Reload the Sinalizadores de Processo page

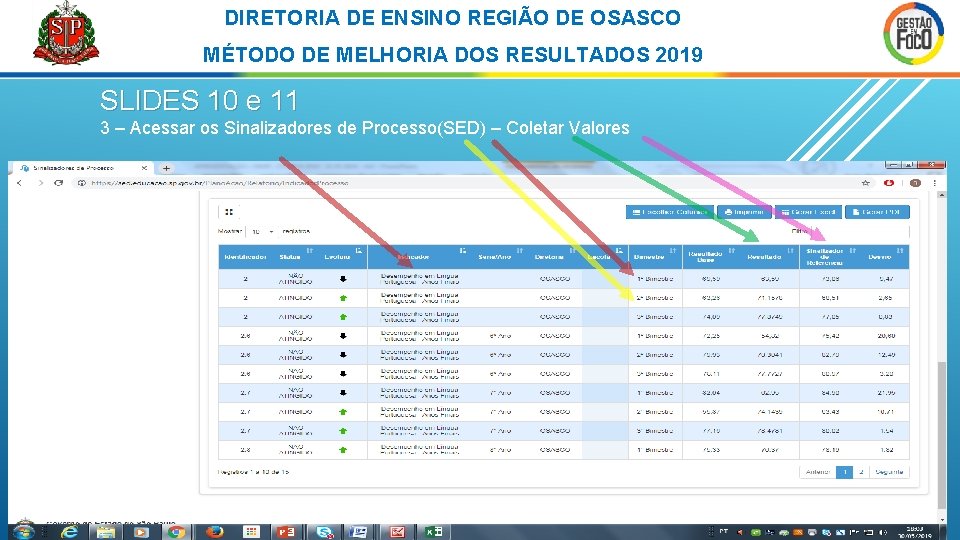coord(59,183)
